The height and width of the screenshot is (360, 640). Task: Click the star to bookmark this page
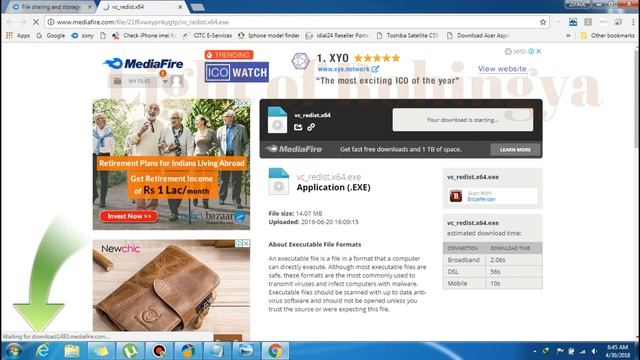(543, 22)
